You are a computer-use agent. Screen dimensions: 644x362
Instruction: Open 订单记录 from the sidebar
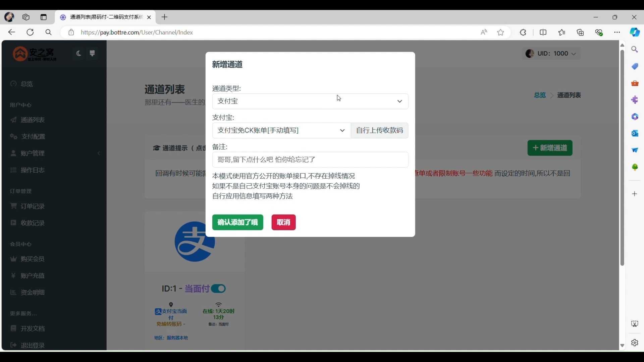tap(32, 206)
